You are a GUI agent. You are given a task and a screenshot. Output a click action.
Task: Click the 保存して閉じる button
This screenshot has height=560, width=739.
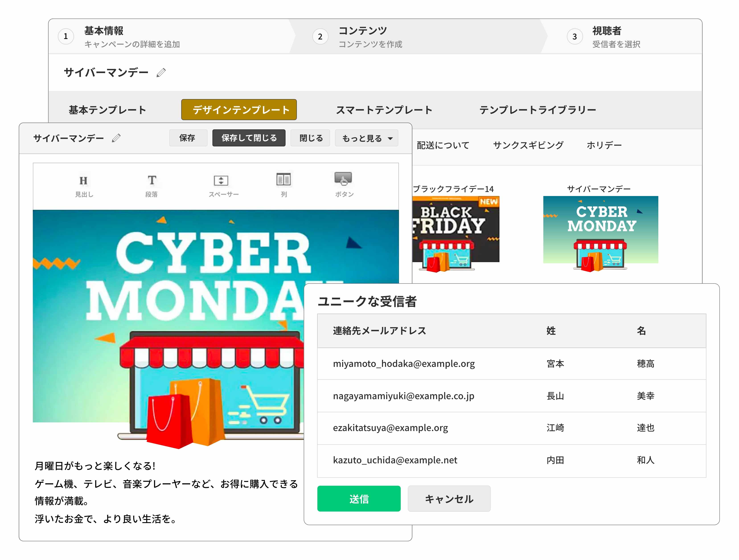[x=249, y=138]
